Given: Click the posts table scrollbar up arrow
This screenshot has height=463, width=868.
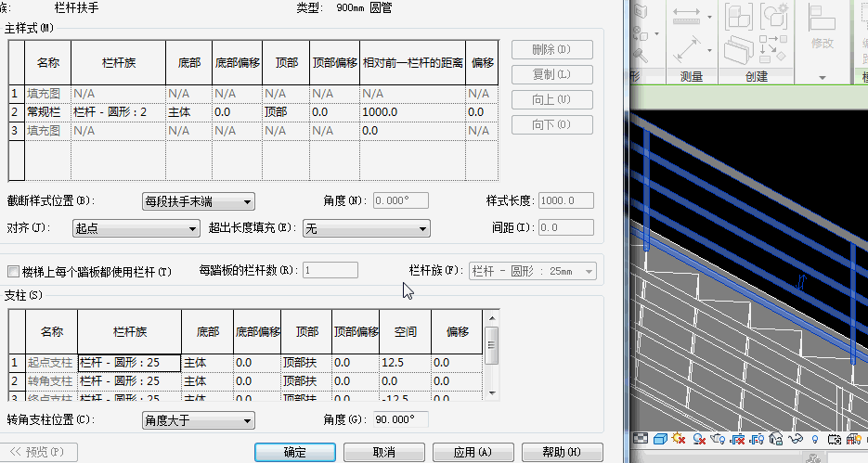Looking at the screenshot, I should (491, 318).
